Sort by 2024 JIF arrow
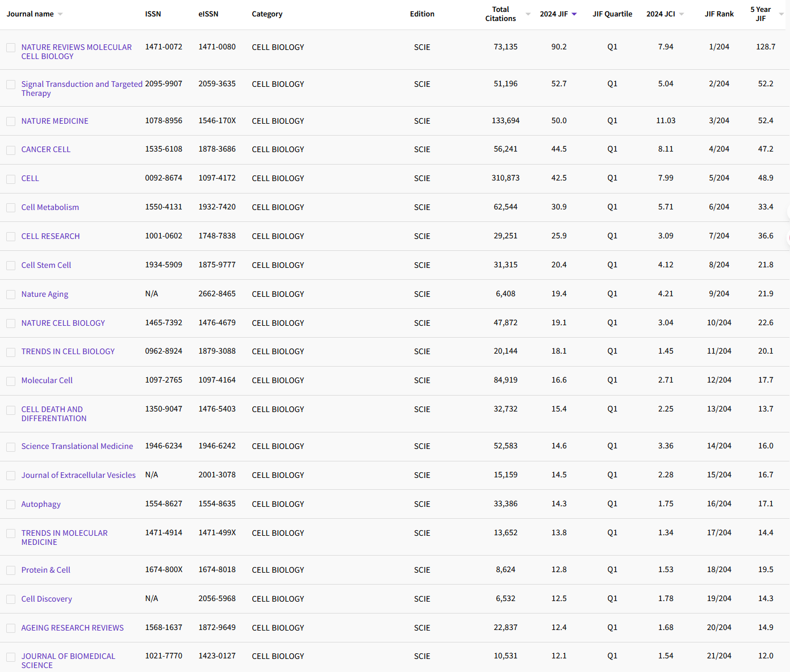Image resolution: width=790 pixels, height=672 pixels. (574, 14)
